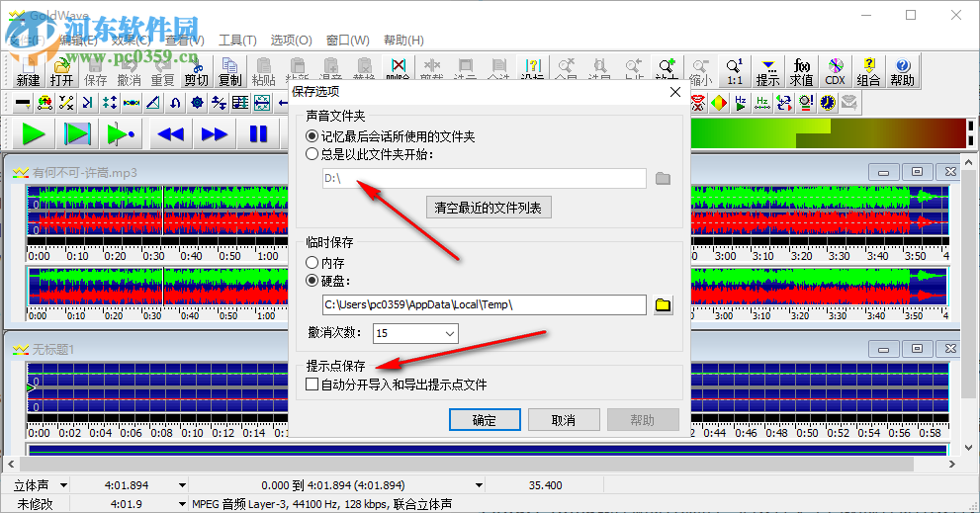Confirm the dialog with 确定
Viewport: 980px width, 513px height.
(485, 420)
